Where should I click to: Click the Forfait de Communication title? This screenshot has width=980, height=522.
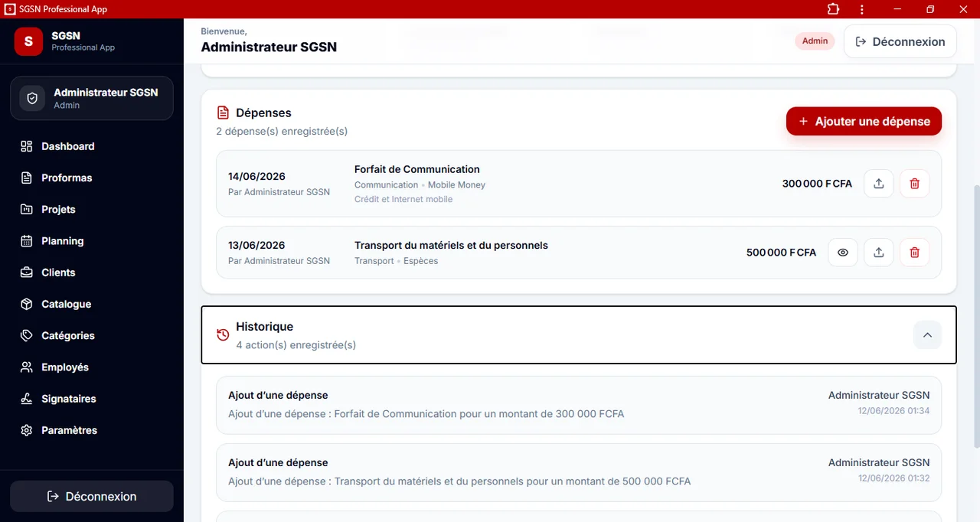[417, 169]
